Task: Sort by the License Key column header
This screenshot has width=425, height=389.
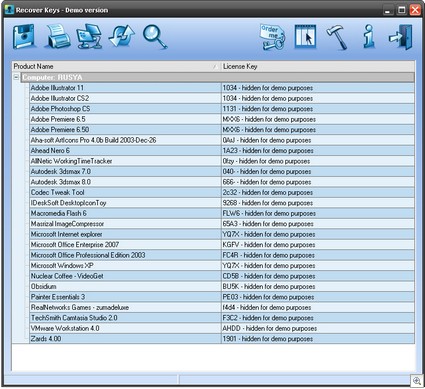Action: pyautogui.click(x=318, y=66)
